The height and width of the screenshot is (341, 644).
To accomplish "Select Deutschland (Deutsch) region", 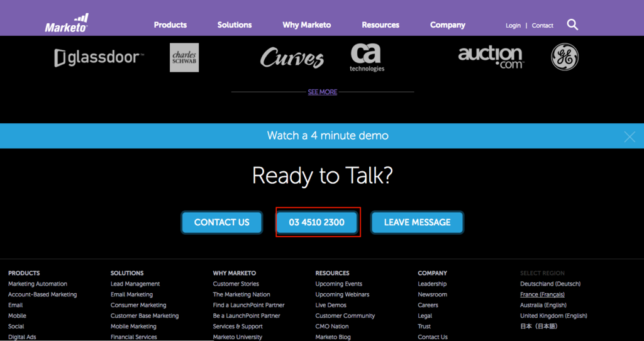I will pyautogui.click(x=550, y=284).
